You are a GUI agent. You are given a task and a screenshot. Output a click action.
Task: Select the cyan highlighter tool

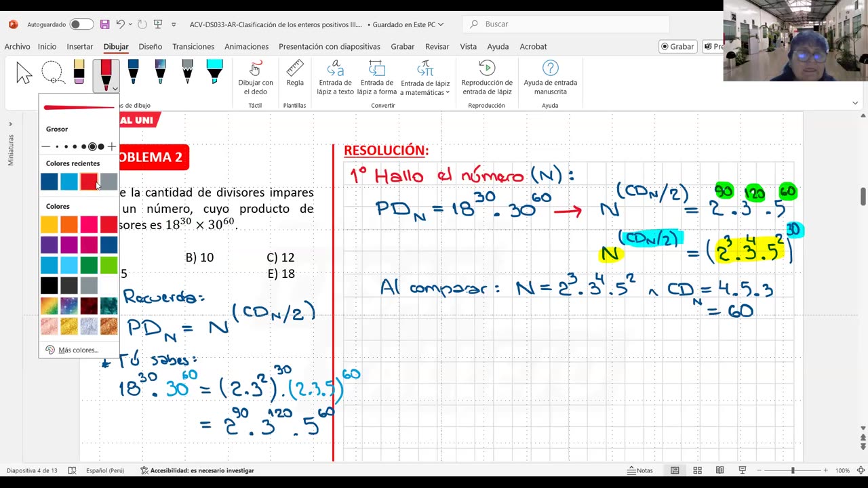(214, 73)
